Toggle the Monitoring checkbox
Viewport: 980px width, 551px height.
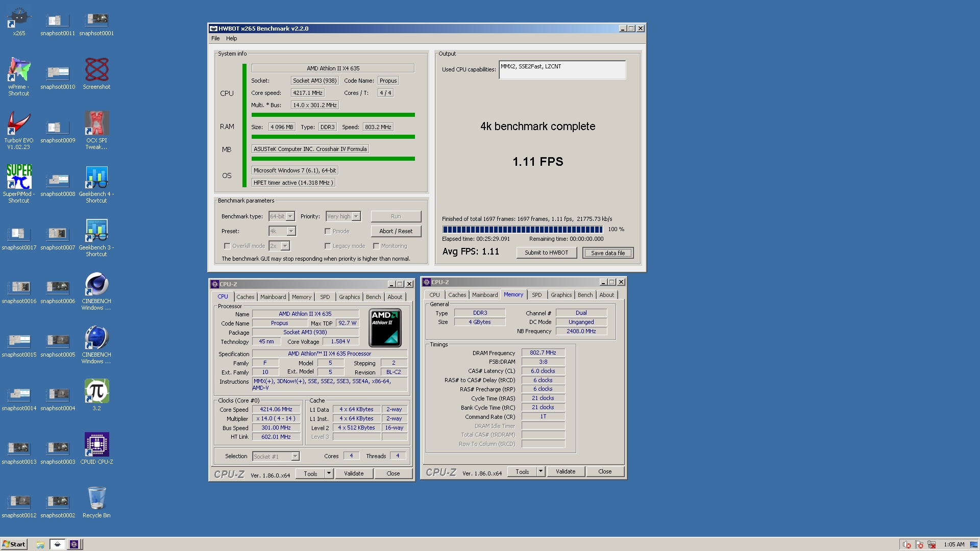point(376,246)
